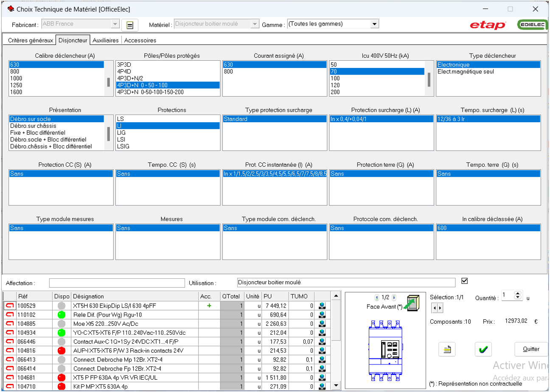550x392 pixels.
Task: Click the Affectation text field
Action: tap(117, 283)
